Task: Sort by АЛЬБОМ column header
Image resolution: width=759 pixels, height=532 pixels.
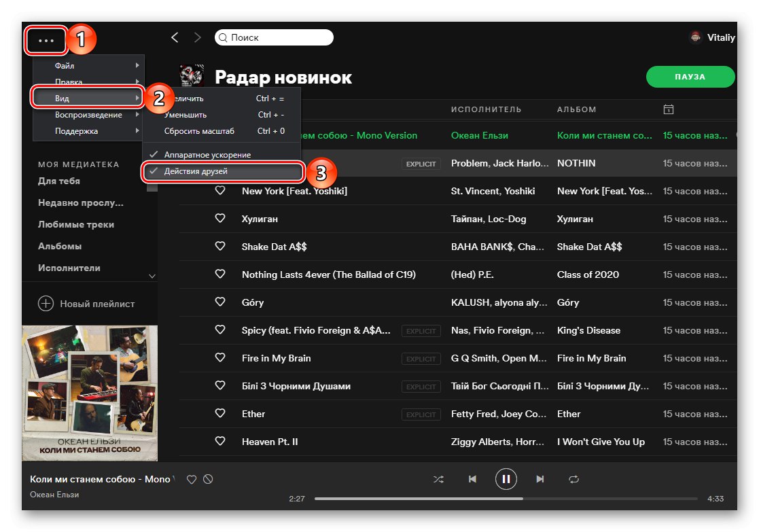Action: click(576, 109)
